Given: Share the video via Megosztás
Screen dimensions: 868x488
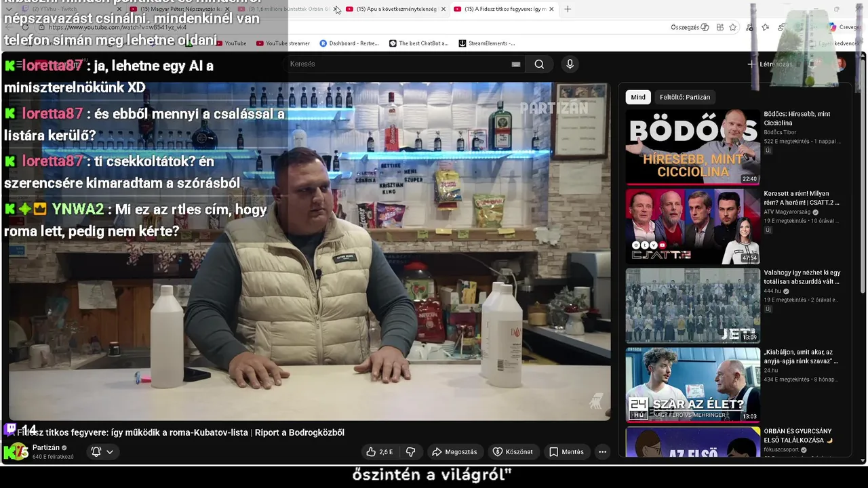Looking at the screenshot, I should tap(454, 451).
